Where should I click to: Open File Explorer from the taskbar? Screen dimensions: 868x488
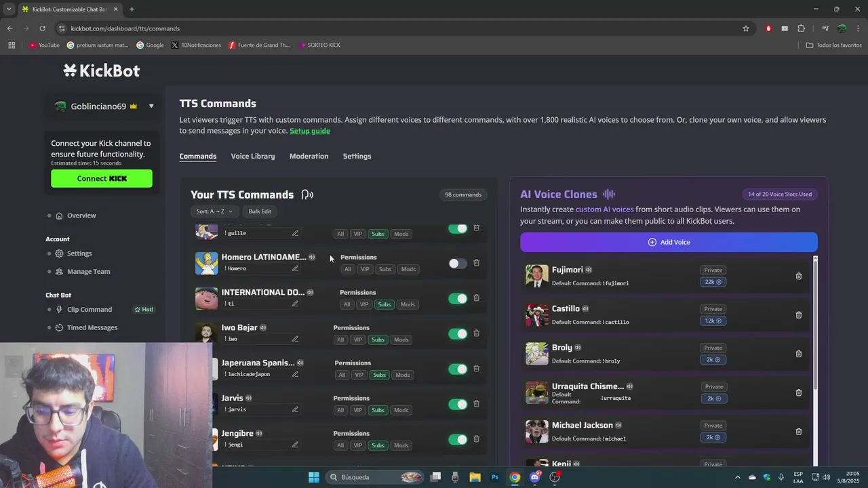(x=475, y=477)
